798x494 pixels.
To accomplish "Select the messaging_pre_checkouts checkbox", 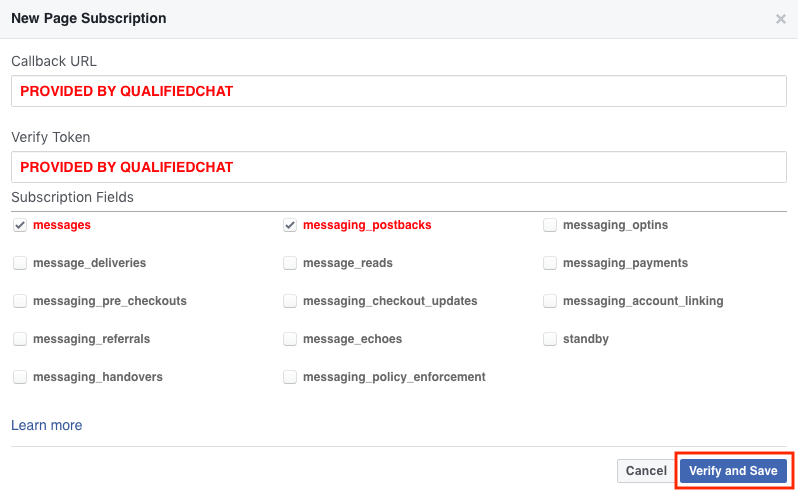I will (x=20, y=301).
